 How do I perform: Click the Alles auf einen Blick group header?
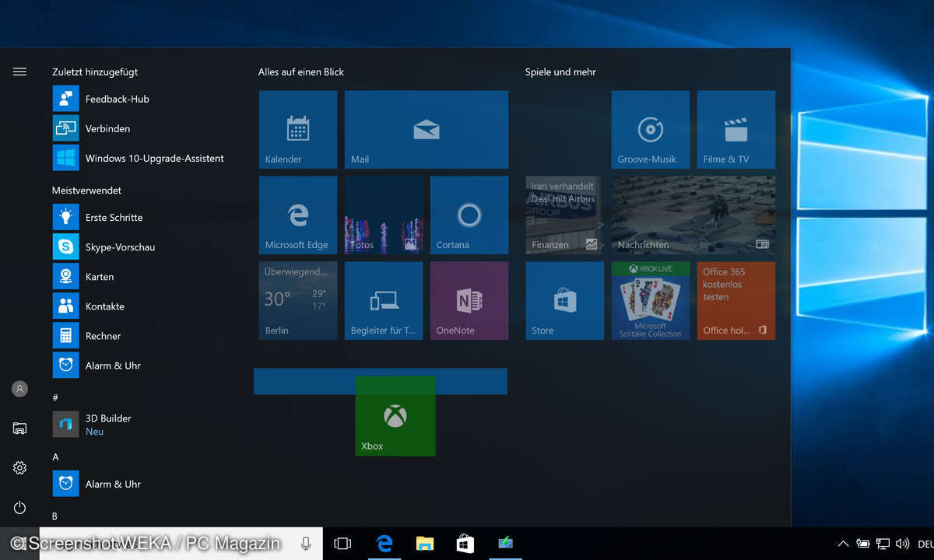point(301,72)
